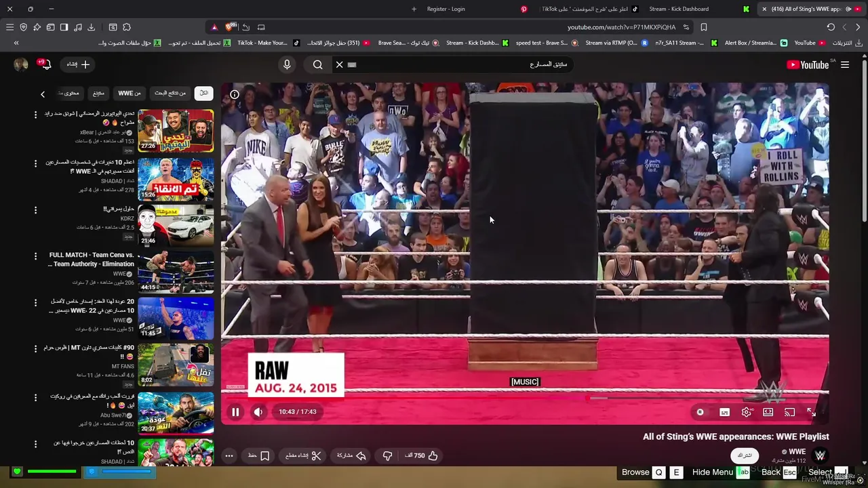Viewport: 868px width, 488px height.
Task: Create a clip with the scissors button
Action: coord(303,455)
